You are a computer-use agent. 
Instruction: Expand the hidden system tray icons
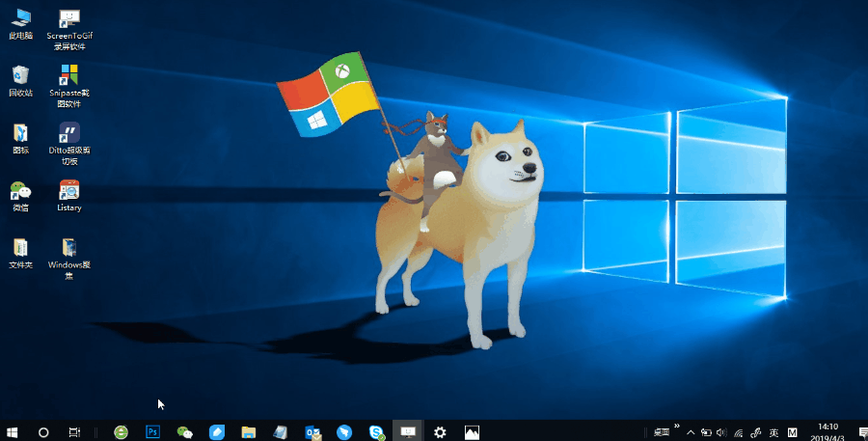coord(690,432)
